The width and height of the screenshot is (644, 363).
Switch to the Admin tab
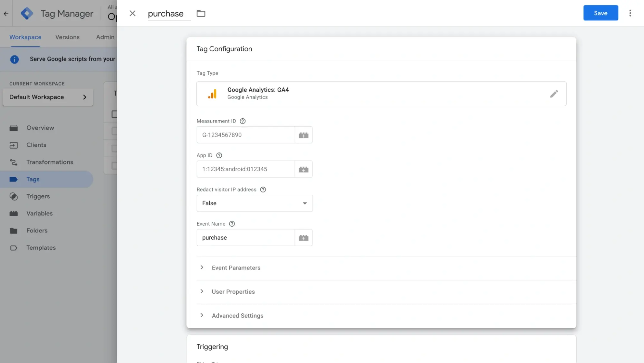[105, 37]
